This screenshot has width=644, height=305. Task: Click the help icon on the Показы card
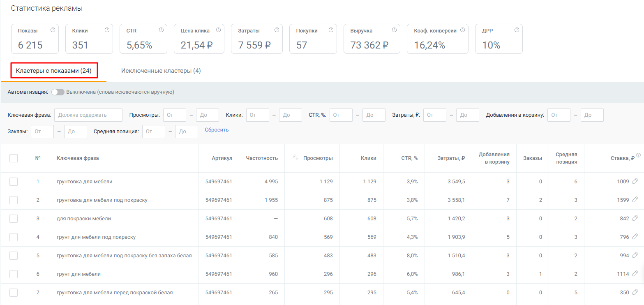[53, 30]
